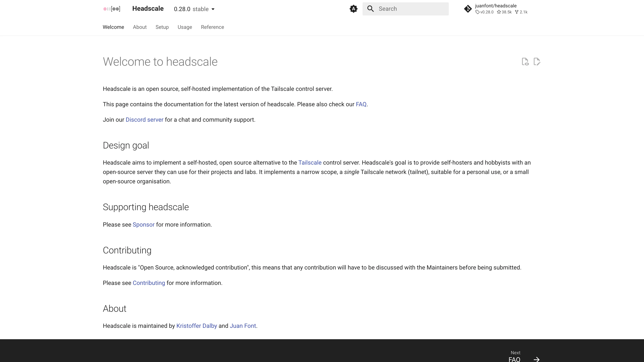Open the edit this page icon
This screenshot has width=644, height=362.
tap(537, 62)
